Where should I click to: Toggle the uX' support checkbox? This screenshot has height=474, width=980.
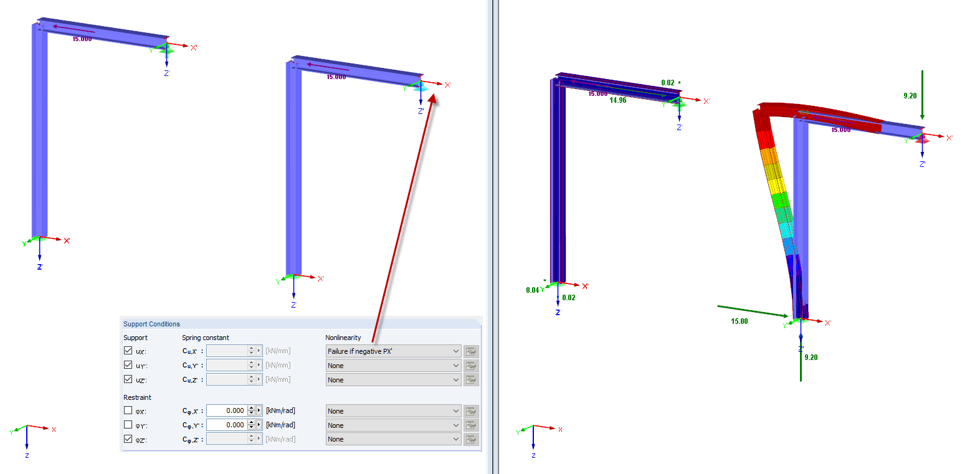(128, 351)
